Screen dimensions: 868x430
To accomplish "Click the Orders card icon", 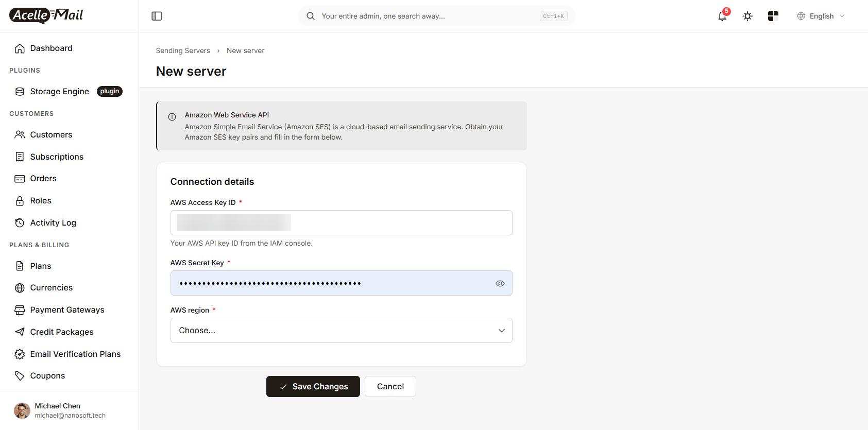I will 20,179.
